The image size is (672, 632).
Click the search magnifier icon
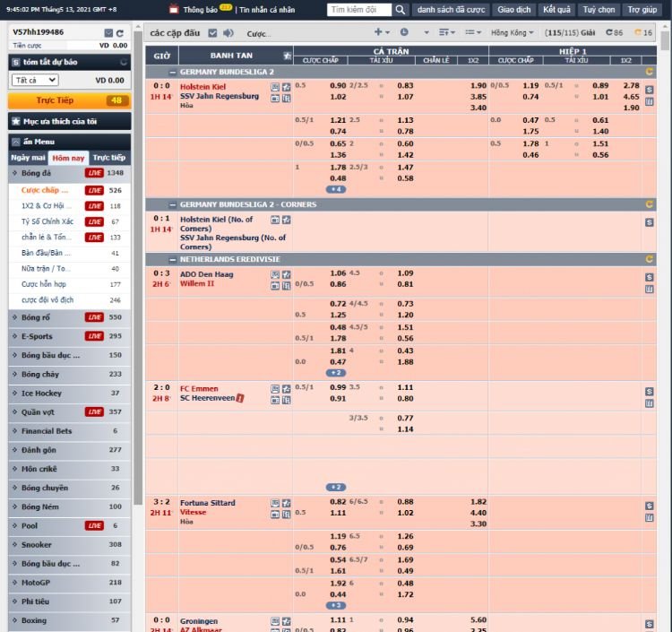399,10
